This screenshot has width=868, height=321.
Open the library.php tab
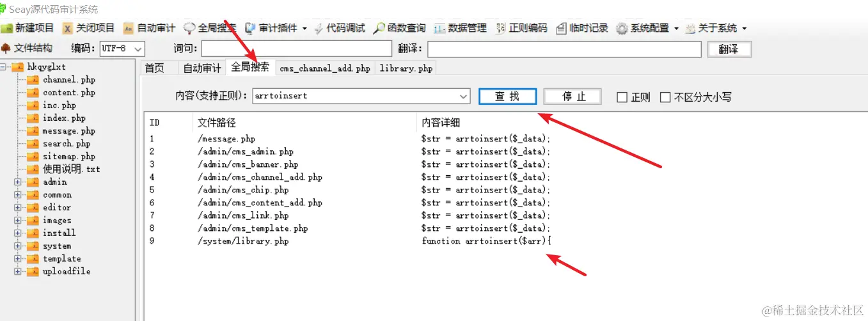click(x=406, y=68)
